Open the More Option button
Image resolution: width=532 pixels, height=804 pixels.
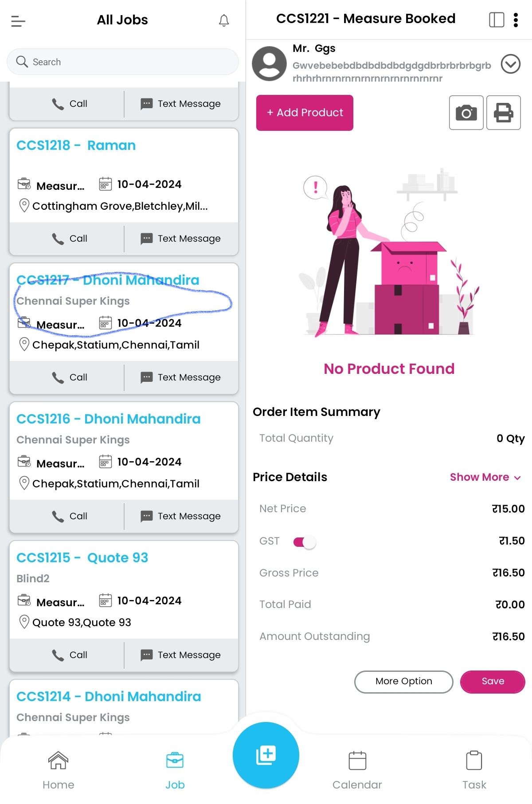403,681
